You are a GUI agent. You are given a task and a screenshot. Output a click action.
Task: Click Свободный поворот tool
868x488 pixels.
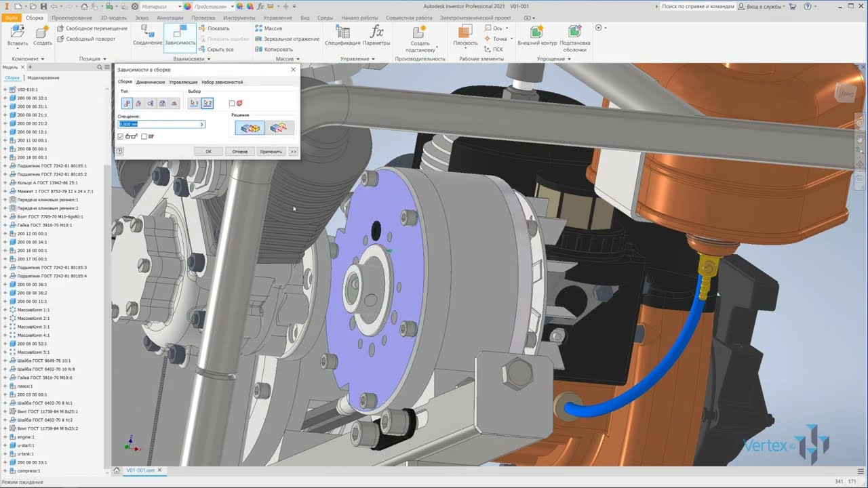click(x=86, y=39)
